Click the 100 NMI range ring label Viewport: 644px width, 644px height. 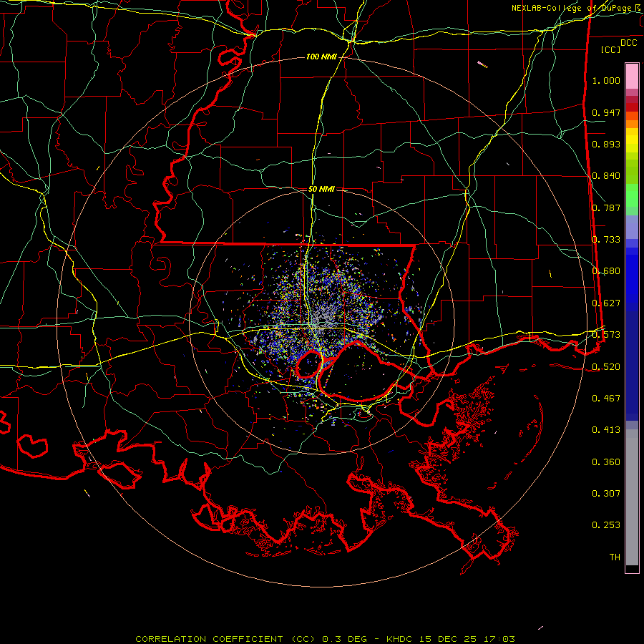(321, 57)
